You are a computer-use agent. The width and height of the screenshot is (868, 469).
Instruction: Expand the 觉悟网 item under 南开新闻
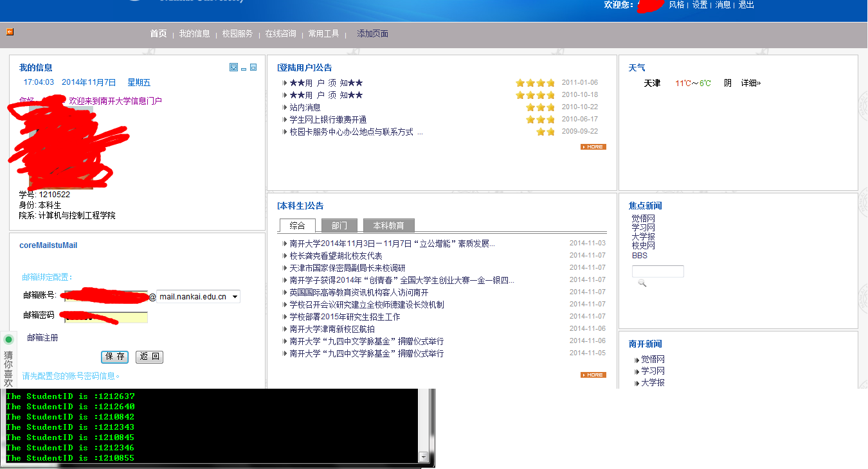click(637, 360)
